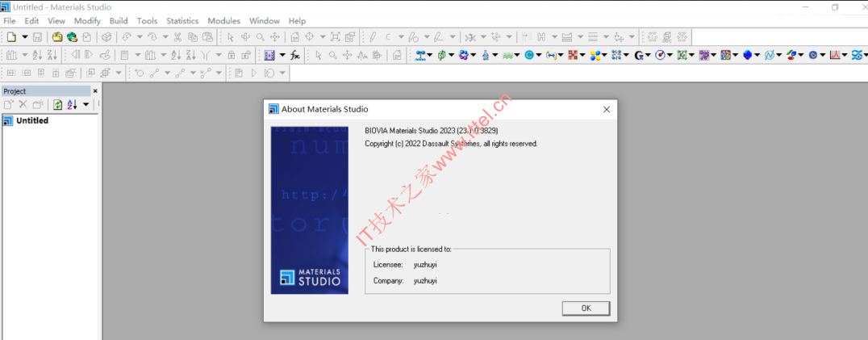Click the Save floppy disk icon
The width and height of the screenshot is (868, 340).
coord(38,37)
